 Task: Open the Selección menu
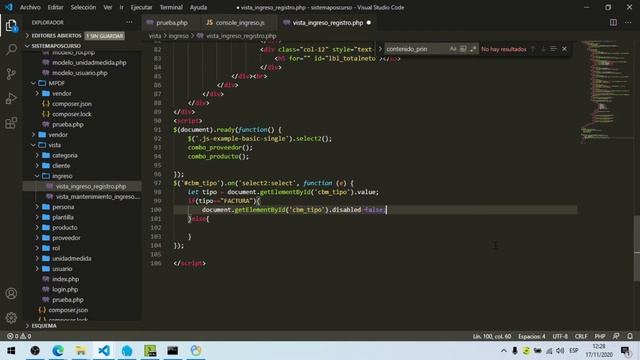pos(83,7)
